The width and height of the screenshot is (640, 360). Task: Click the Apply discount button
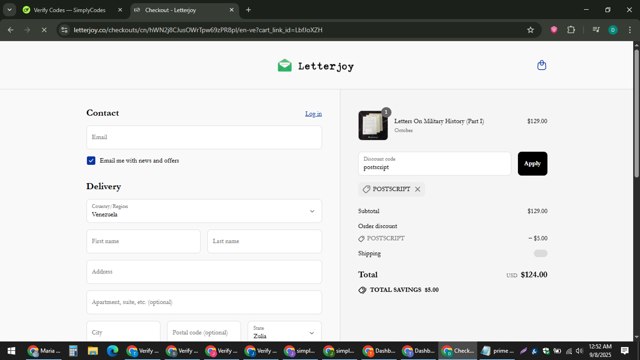click(532, 164)
